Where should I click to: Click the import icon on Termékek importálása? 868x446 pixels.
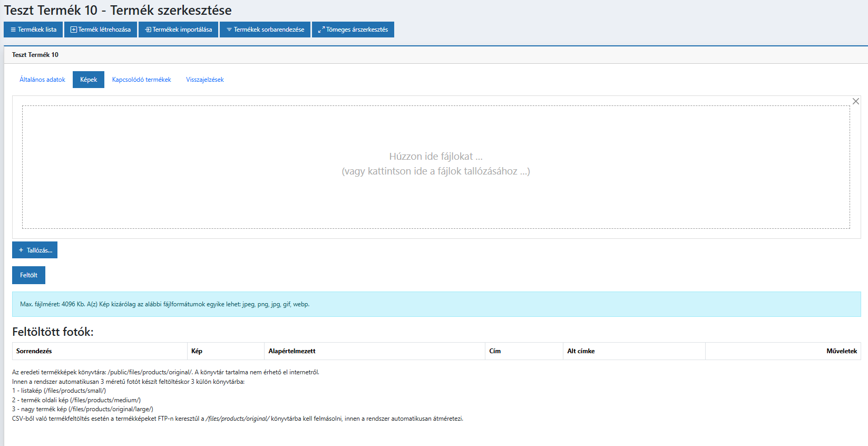pos(148,30)
